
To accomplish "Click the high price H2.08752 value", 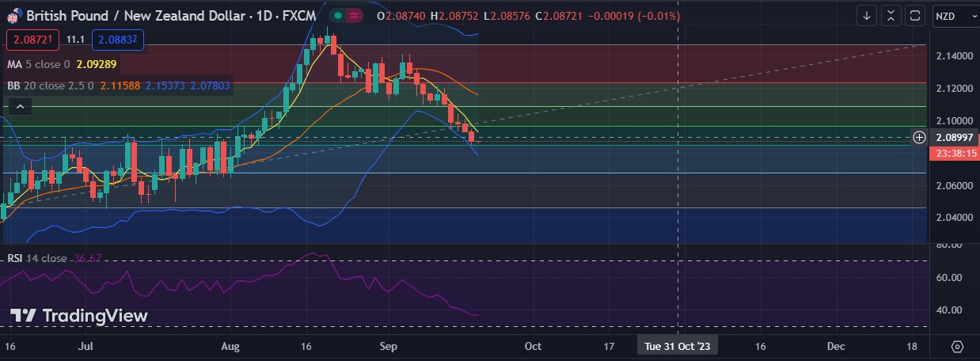I will tap(454, 16).
